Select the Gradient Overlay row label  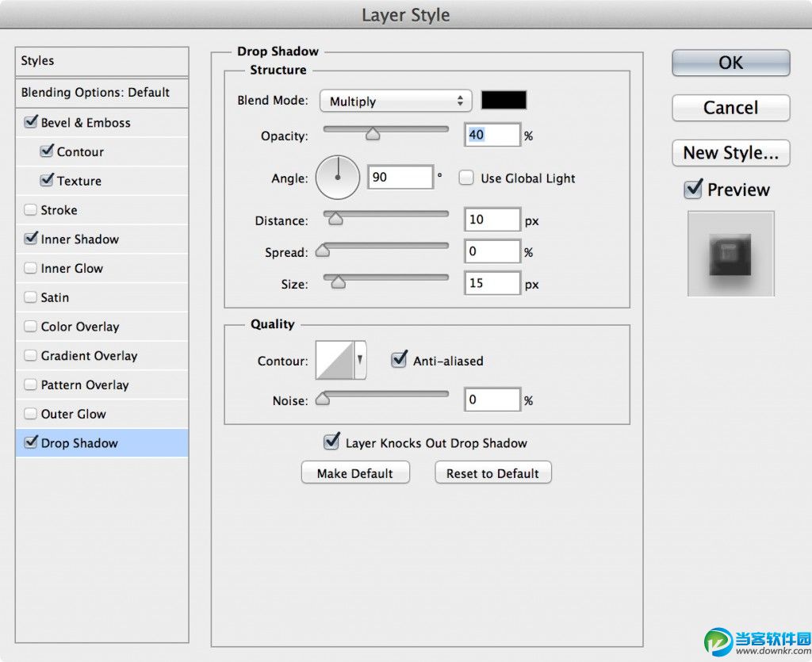[89, 356]
